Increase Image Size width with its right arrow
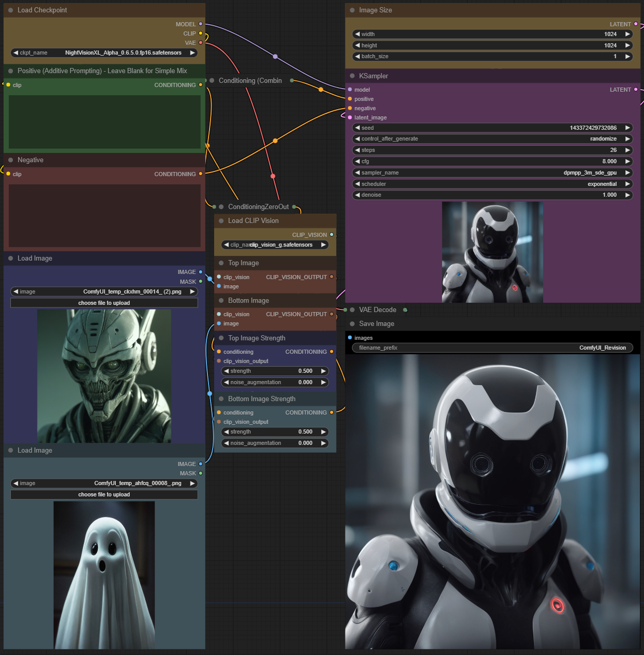Viewport: 644px width, 655px height. [x=627, y=34]
